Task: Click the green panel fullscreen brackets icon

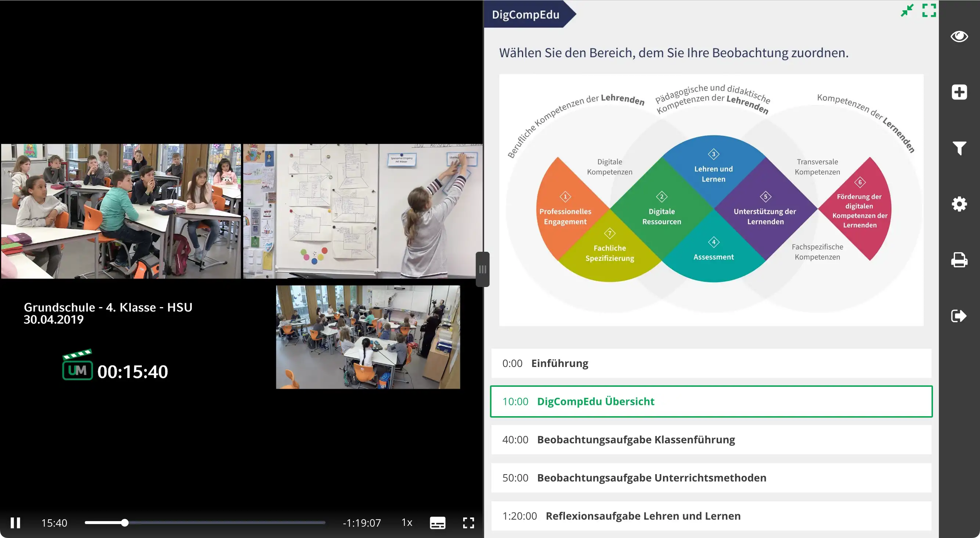Action: [929, 10]
